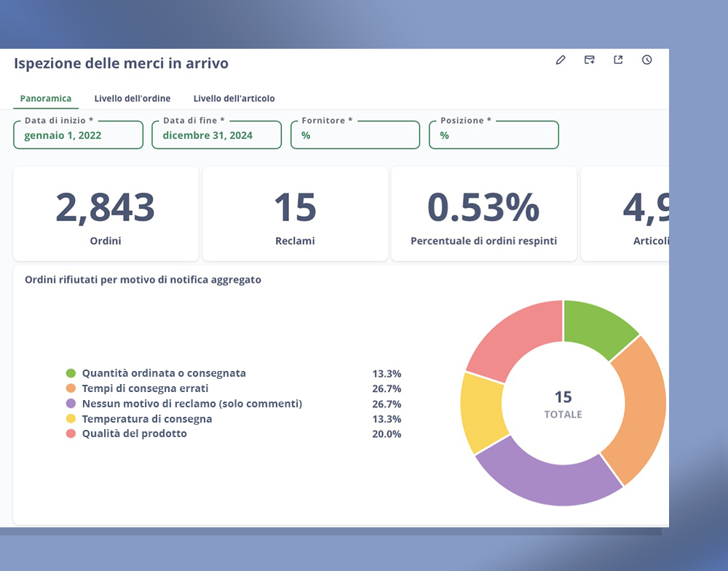This screenshot has height=571, width=728.
Task: Click purple dot for Nessun motivo di reclamo
Action: click(71, 404)
